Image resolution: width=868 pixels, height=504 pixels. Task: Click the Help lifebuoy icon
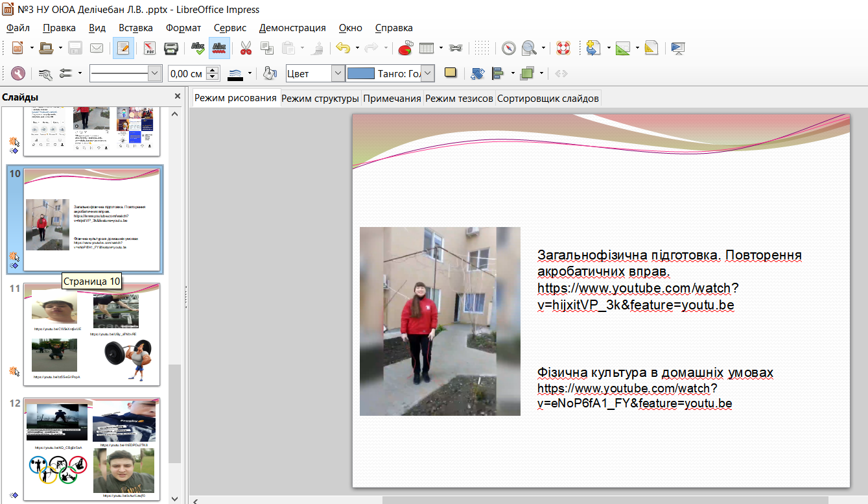click(x=563, y=48)
